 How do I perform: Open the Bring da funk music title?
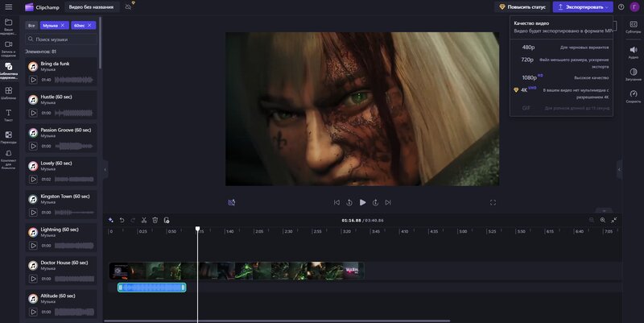(x=55, y=64)
